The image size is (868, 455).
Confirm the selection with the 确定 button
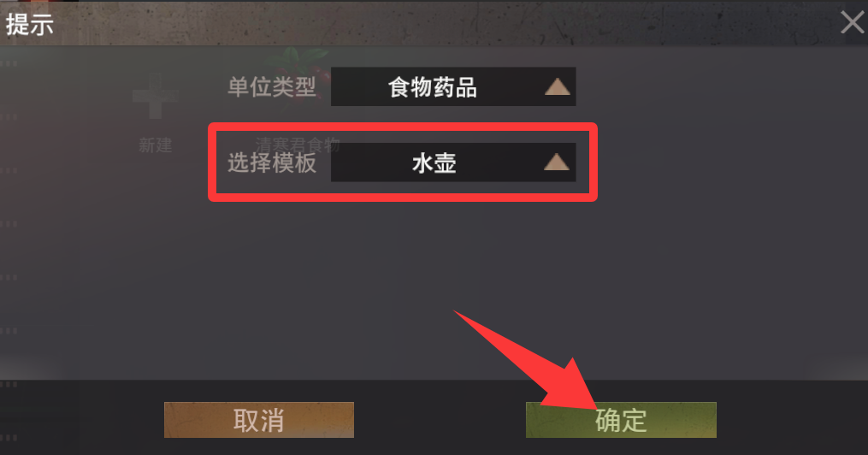coord(621,420)
